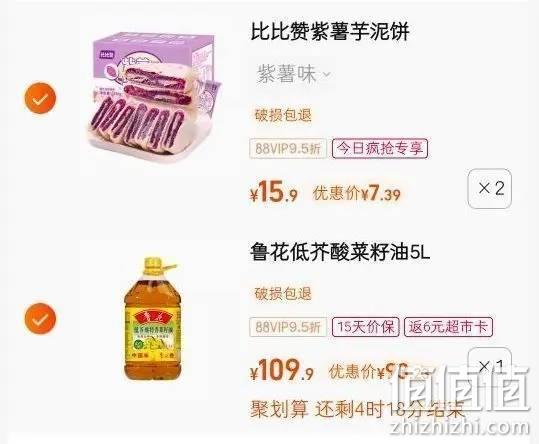Tap the 15天价保 tag
The width and height of the screenshot is (539, 444).
[365, 327]
